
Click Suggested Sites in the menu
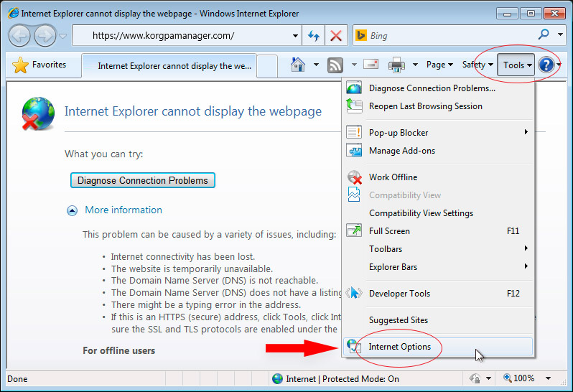[439, 320]
